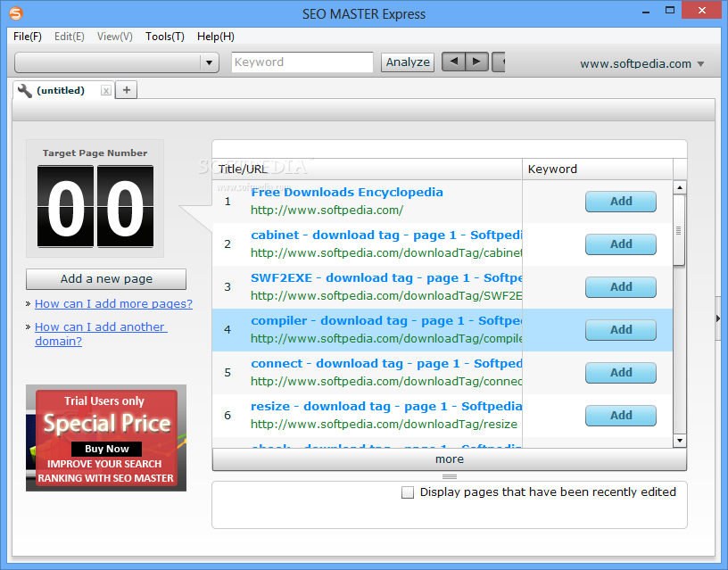Click the wrench icon on untitled tab

pyautogui.click(x=24, y=90)
